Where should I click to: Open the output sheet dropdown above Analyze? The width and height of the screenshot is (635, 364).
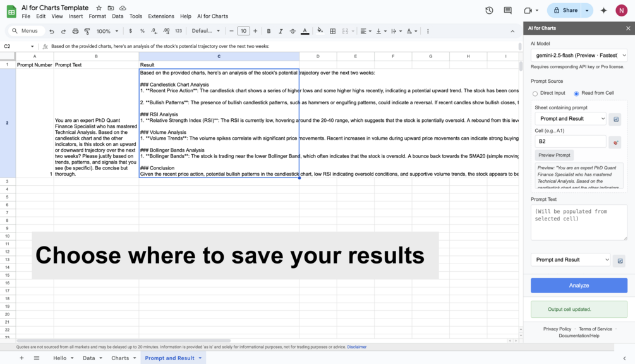pyautogui.click(x=570, y=260)
